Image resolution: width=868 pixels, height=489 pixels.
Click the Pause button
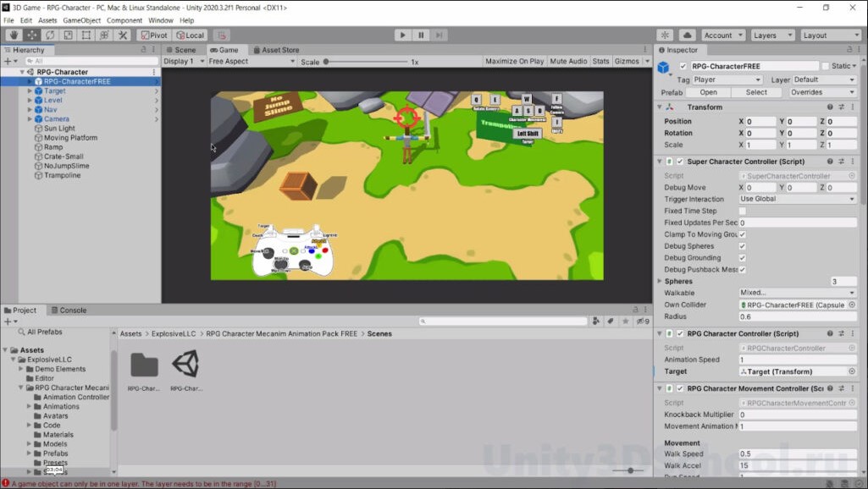[x=421, y=35]
